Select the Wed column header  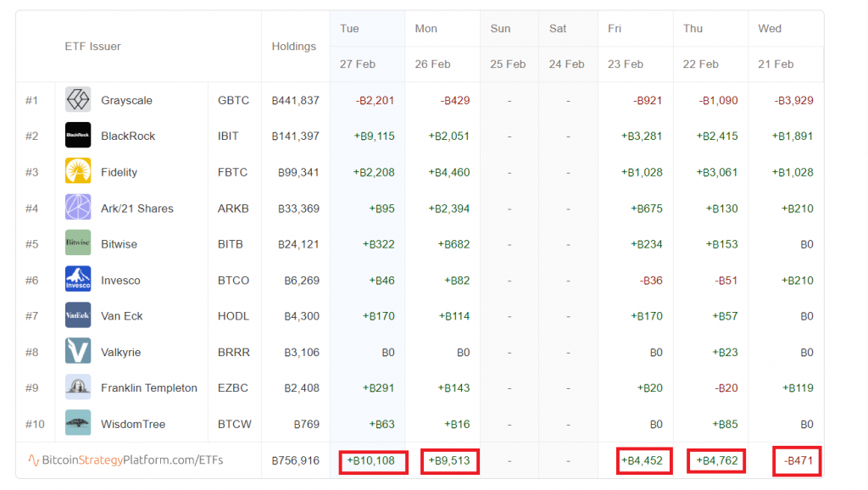pyautogui.click(x=770, y=29)
